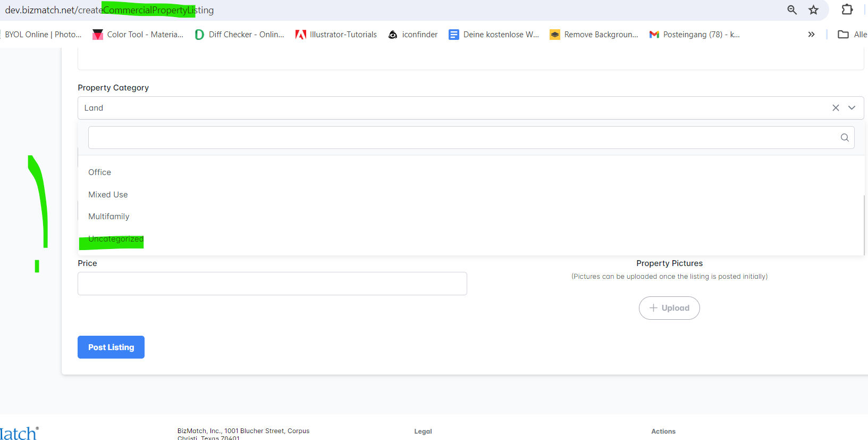Bookmark this page with the star icon
This screenshot has width=868, height=440.
[x=813, y=10]
